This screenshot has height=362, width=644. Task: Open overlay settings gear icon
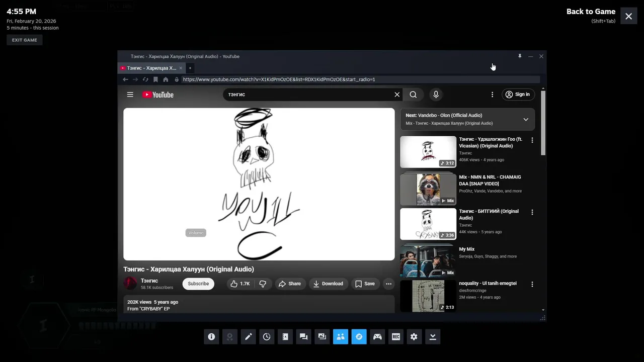pyautogui.click(x=414, y=337)
